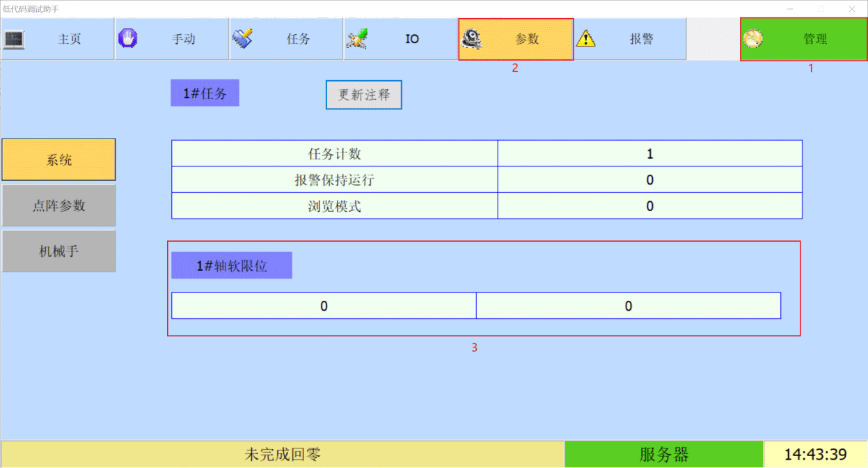Viewport: 868px width, 468px height.
Task: Click the 浏览模式 value cell
Action: point(649,206)
